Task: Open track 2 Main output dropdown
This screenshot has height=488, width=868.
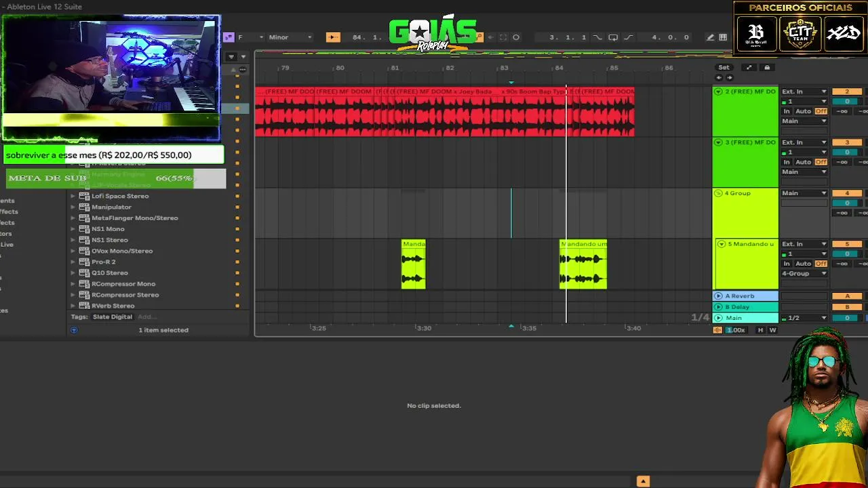Action: tap(804, 121)
